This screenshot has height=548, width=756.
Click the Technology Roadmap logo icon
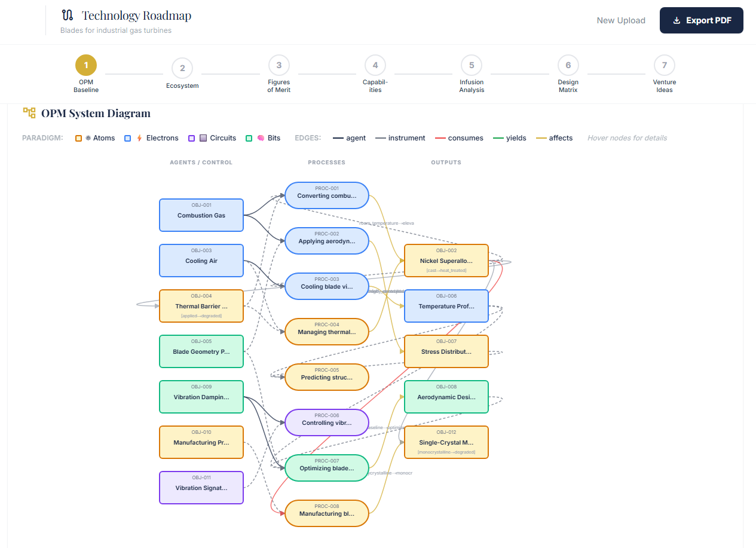tap(68, 15)
